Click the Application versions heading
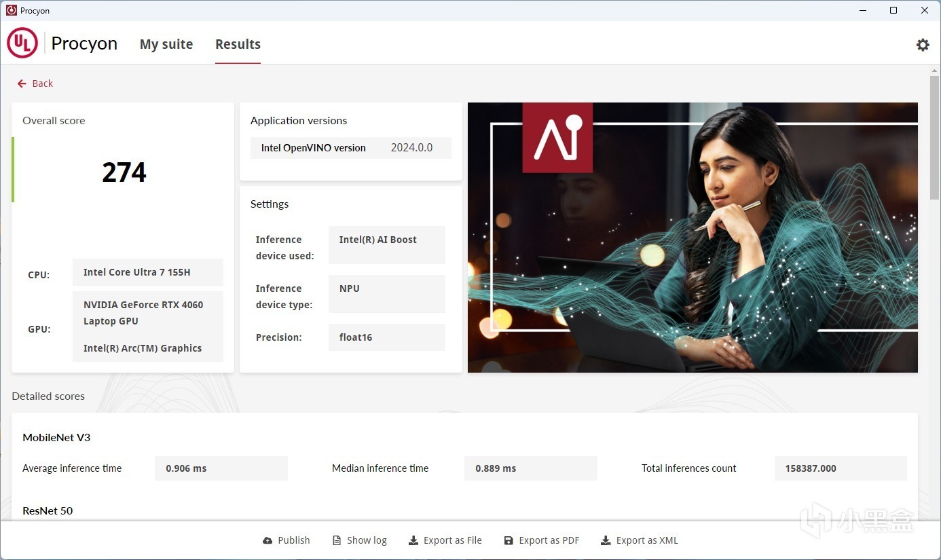 click(x=299, y=121)
